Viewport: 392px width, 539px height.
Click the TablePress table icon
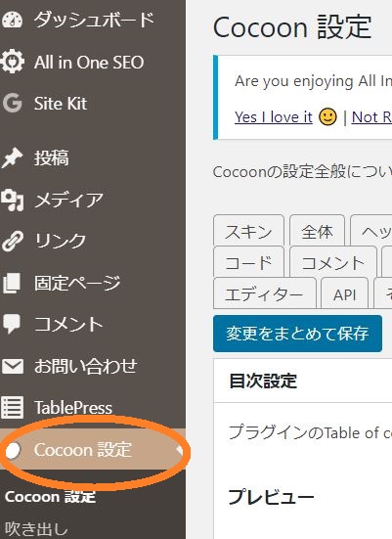click(x=13, y=407)
